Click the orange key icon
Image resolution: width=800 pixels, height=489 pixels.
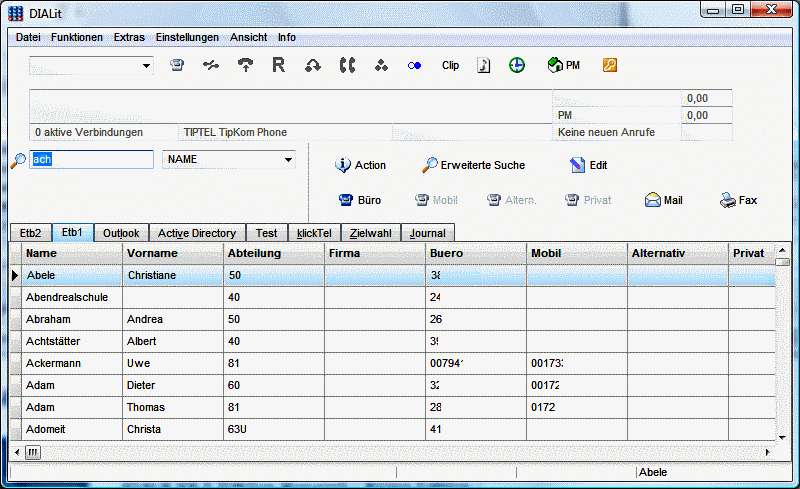[610, 65]
